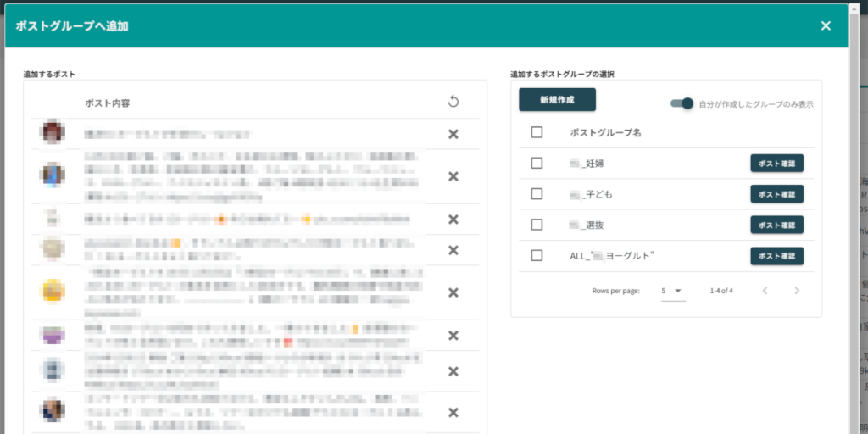Remove the fourth post with the beige avatar
Image resolution: width=868 pixels, height=434 pixels.
coord(453,250)
